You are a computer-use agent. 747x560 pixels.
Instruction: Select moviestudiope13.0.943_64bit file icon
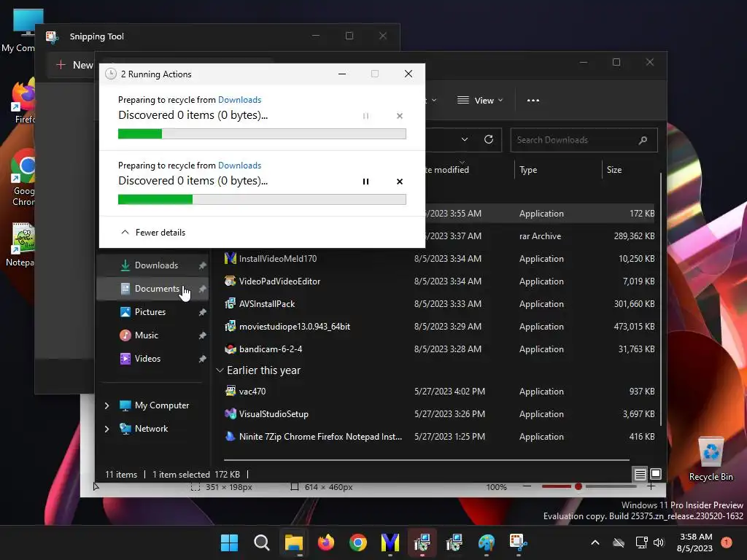point(231,326)
